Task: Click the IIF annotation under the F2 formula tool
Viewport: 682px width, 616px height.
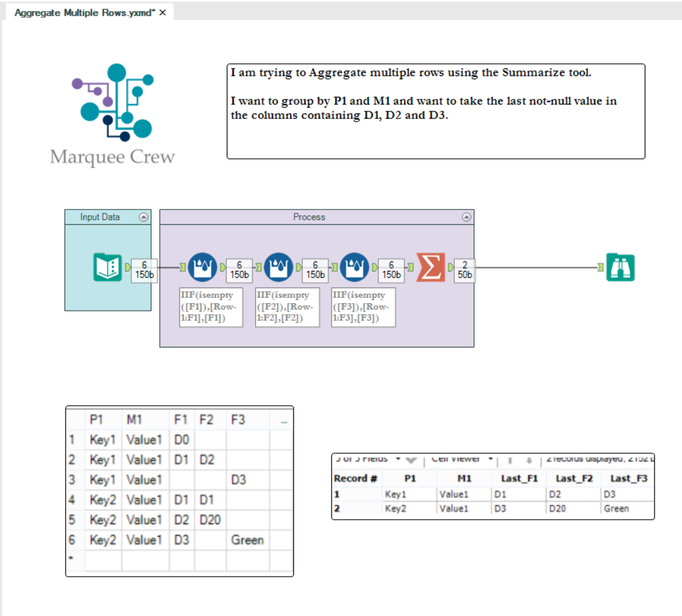Action: click(x=287, y=307)
